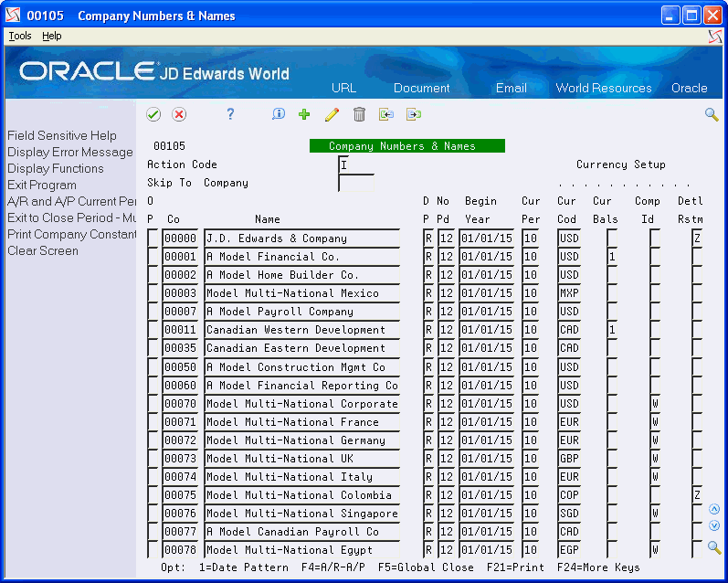The height and width of the screenshot is (583, 728).
Task: Click the F24=More Keys function key text
Action: coord(598,567)
